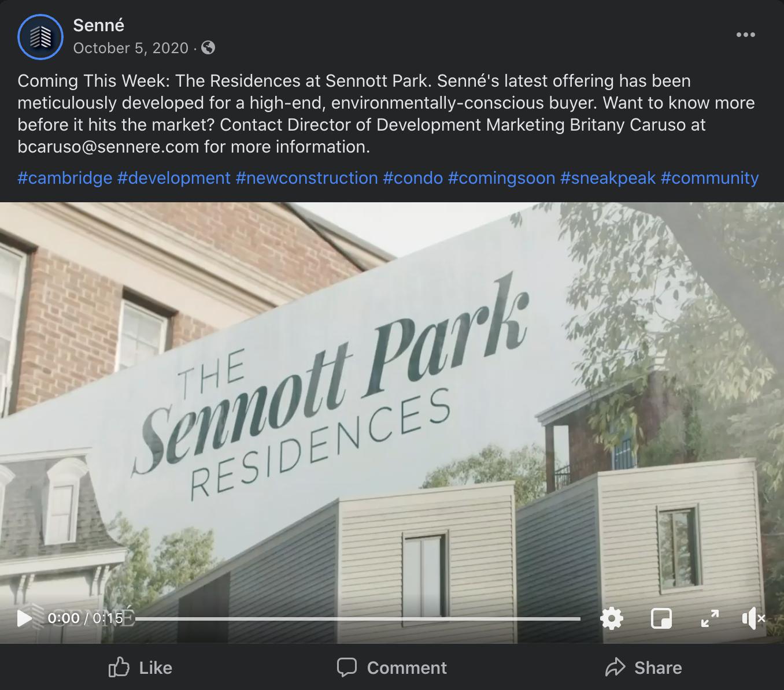Unmute the video sound
Screen dimensions: 784x690
click(x=753, y=618)
